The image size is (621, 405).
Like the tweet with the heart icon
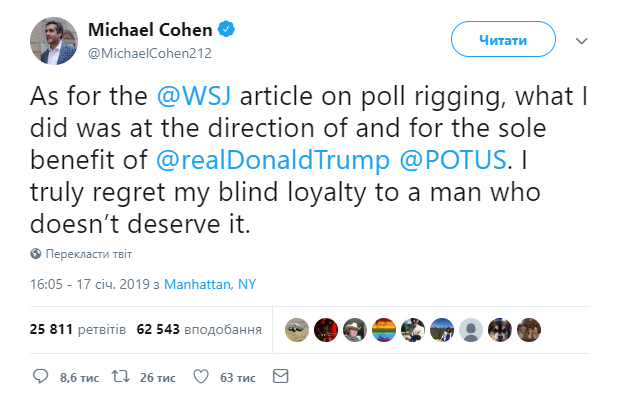(200, 377)
